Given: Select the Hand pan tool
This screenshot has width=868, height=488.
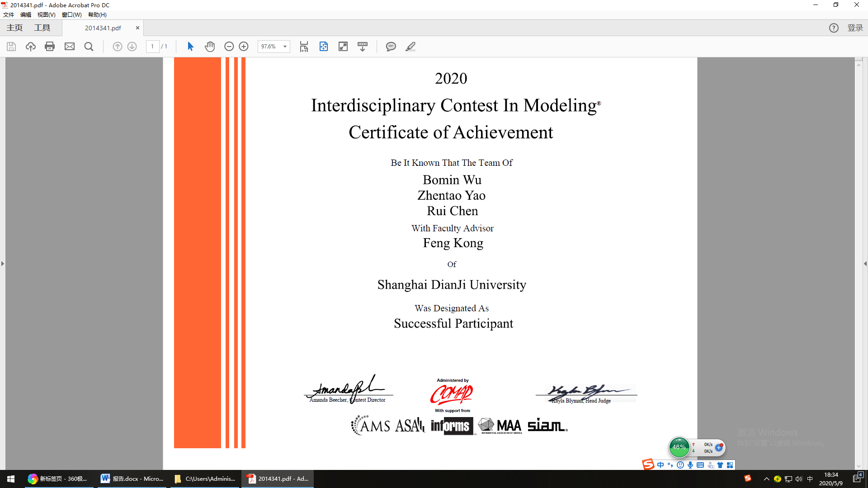Looking at the screenshot, I should coord(210,47).
